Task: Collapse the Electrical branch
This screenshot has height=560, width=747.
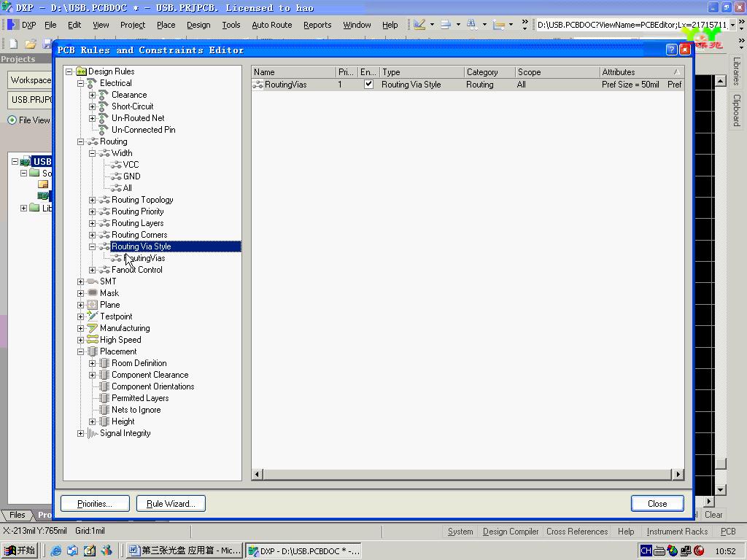Action: pyautogui.click(x=80, y=83)
